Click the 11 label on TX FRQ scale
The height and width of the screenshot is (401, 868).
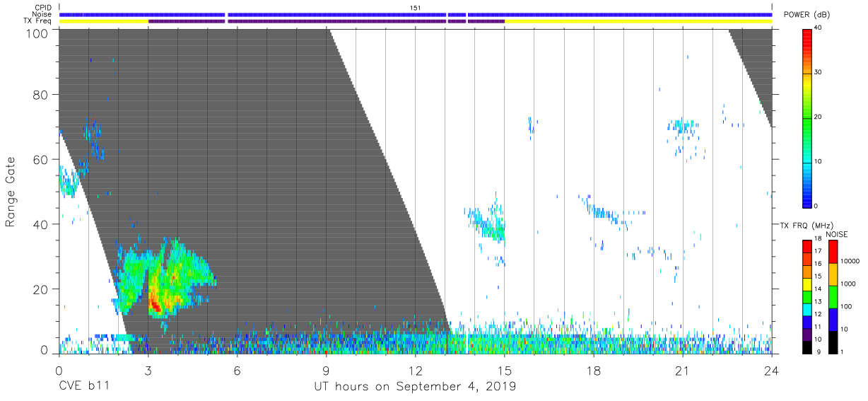click(819, 327)
